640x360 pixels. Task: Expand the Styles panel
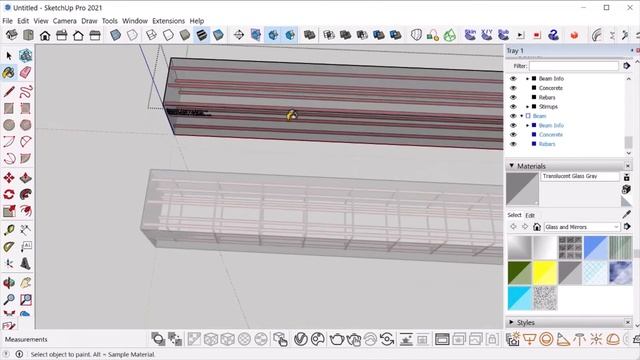[511, 322]
